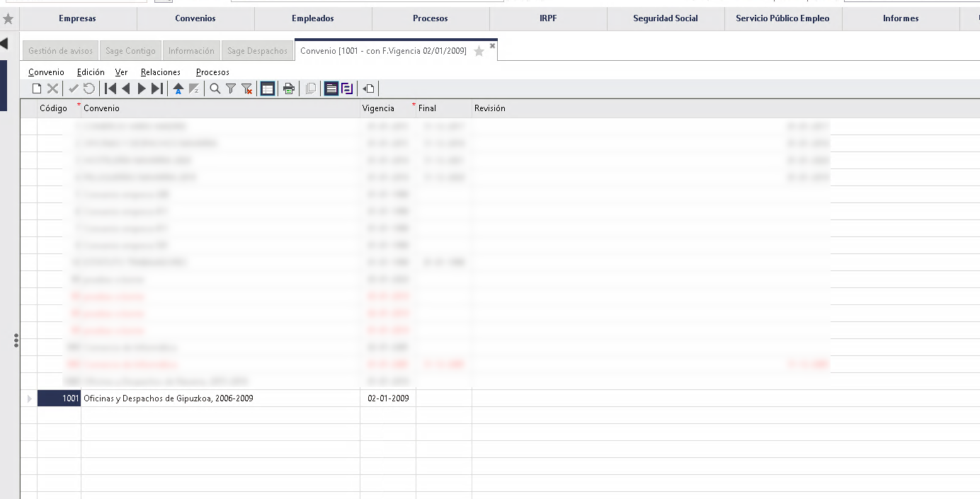Select code cell 1001
The height and width of the screenshot is (499, 980).
(59, 398)
